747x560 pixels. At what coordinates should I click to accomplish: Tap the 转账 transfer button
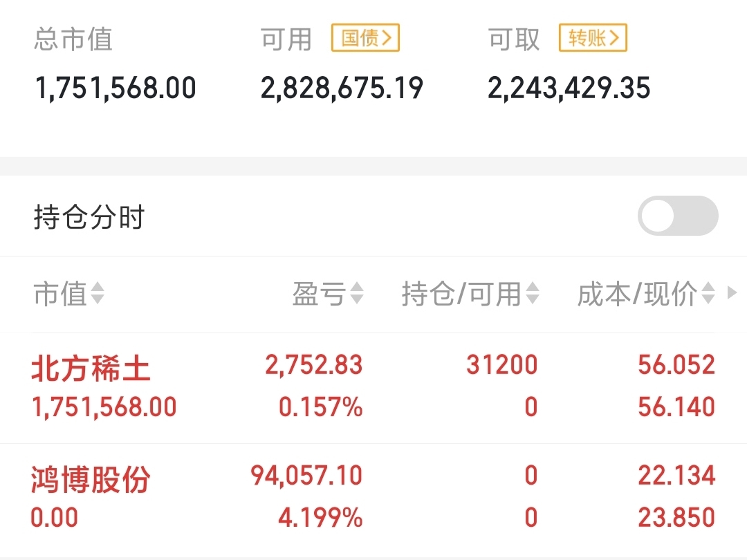593,37
